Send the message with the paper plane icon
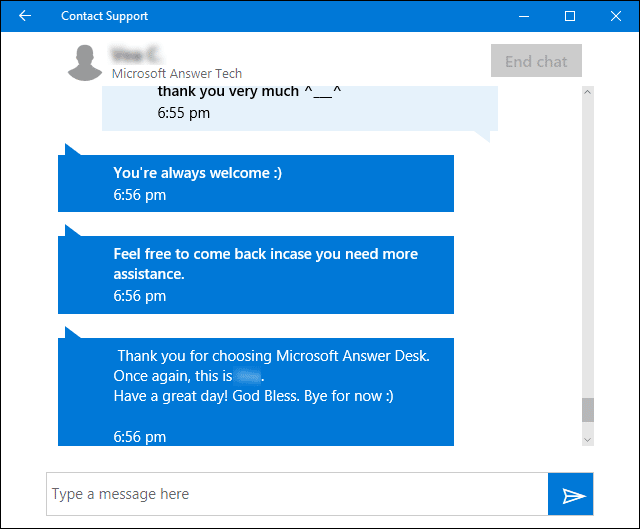640x529 pixels. click(x=572, y=494)
